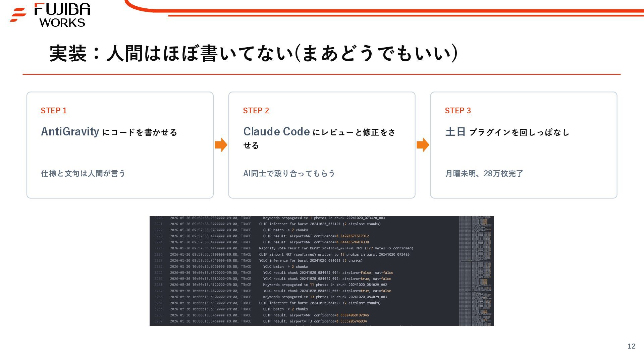Click confidence value 0.85904068197845 in the log
Viewport: 644px width, 362px height.
coord(353,315)
